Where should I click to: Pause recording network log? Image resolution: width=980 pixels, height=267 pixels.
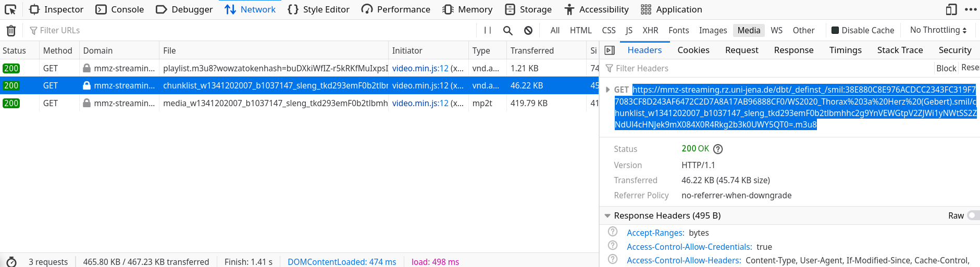(488, 31)
